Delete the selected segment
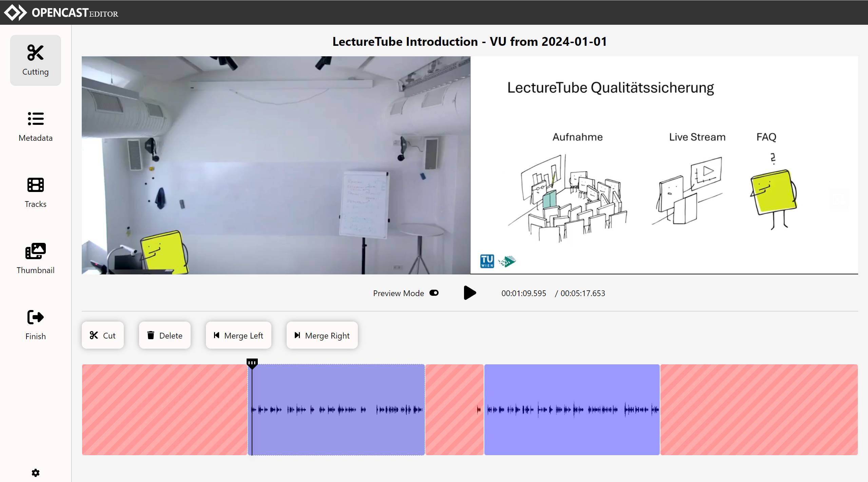The height and width of the screenshot is (482, 868). point(165,335)
